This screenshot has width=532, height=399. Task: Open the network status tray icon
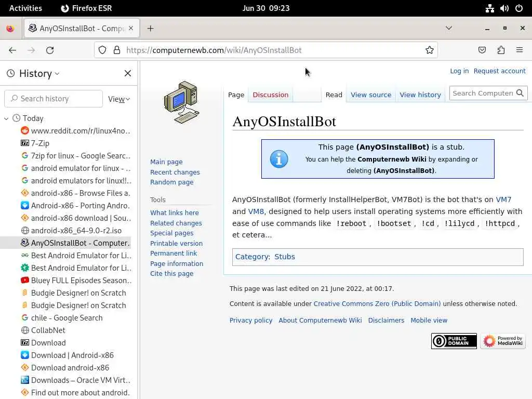pos(489,8)
